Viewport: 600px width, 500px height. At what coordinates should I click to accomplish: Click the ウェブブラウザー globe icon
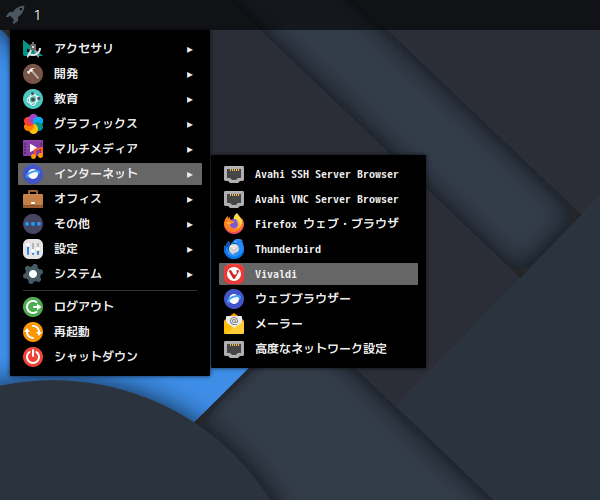(234, 299)
